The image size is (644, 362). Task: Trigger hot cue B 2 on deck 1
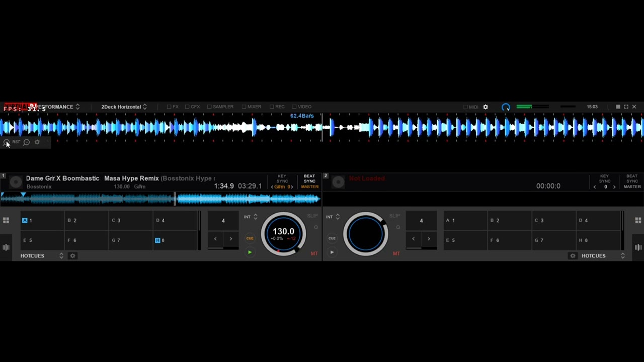coord(87,220)
